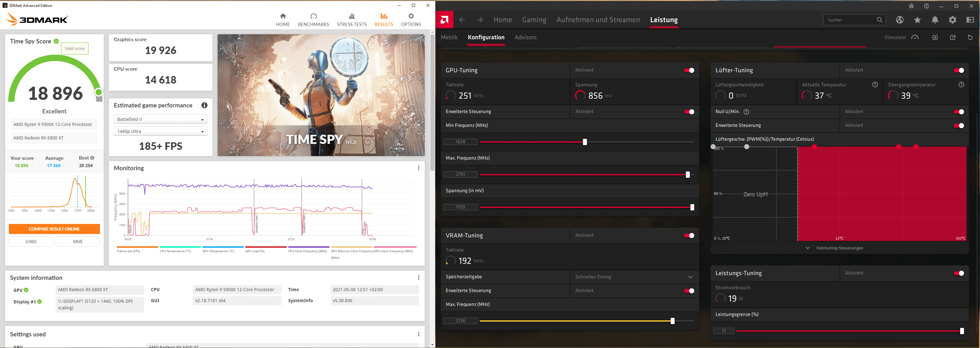The height and width of the screenshot is (348, 980).
Task: Click the reset tuning profile arrow icon
Action: tap(970, 37)
